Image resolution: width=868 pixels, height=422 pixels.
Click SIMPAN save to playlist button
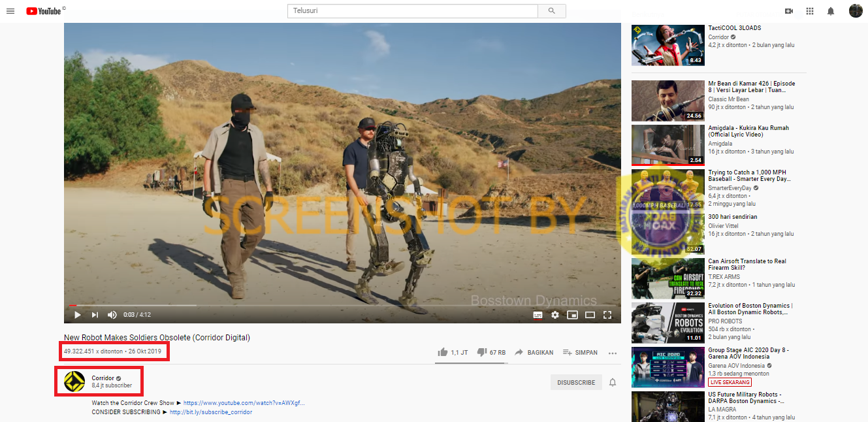pos(580,352)
